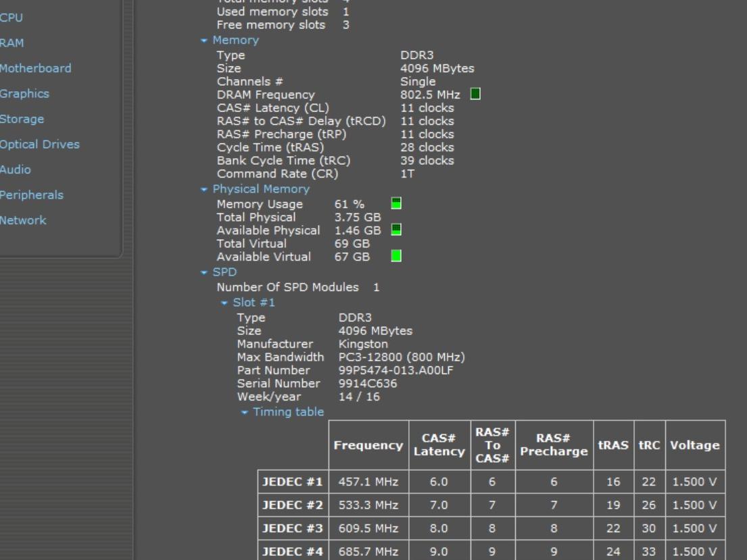Click the Available Physical memory indicator icon
The height and width of the screenshot is (560, 747).
coord(397,230)
